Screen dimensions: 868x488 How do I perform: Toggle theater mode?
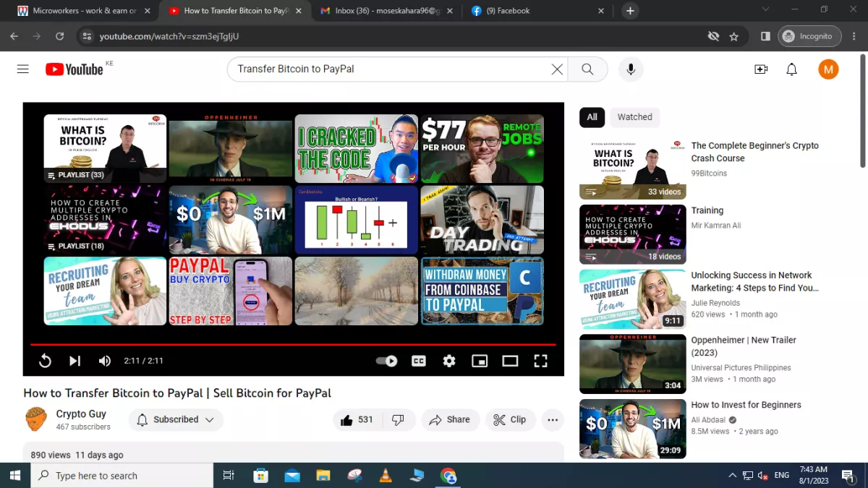(x=510, y=361)
